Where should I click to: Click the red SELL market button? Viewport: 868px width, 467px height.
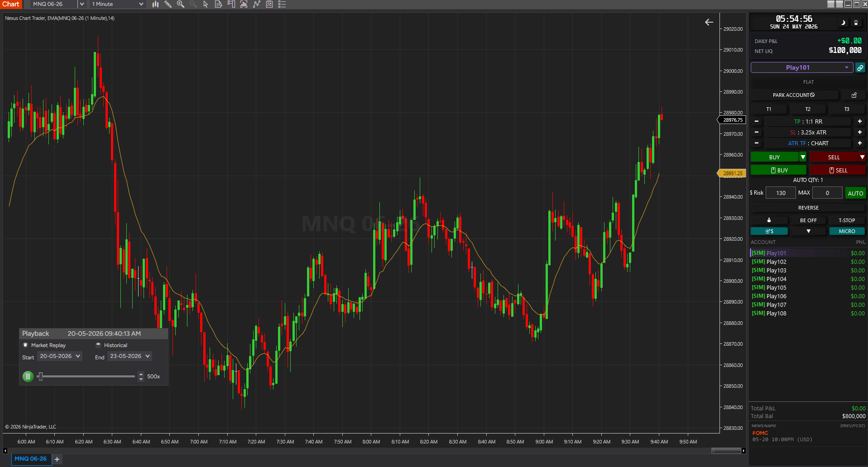(x=834, y=157)
